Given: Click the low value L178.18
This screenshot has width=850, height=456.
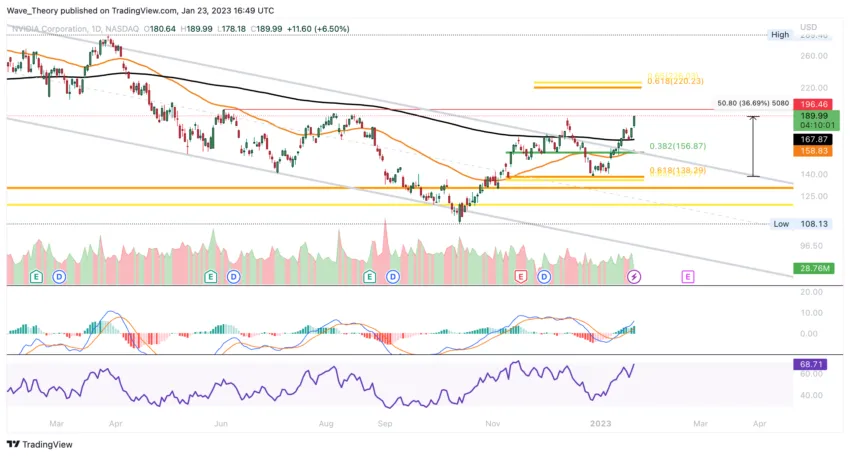Looking at the screenshot, I should (x=231, y=29).
